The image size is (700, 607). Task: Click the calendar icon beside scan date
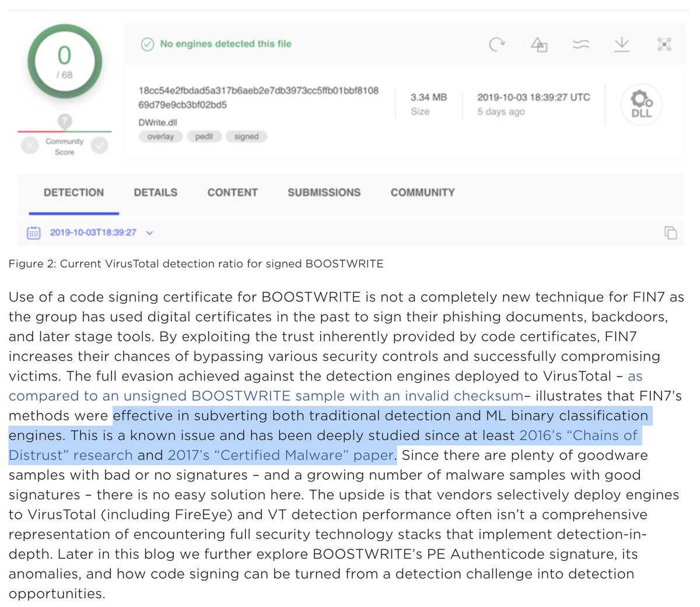point(34,233)
